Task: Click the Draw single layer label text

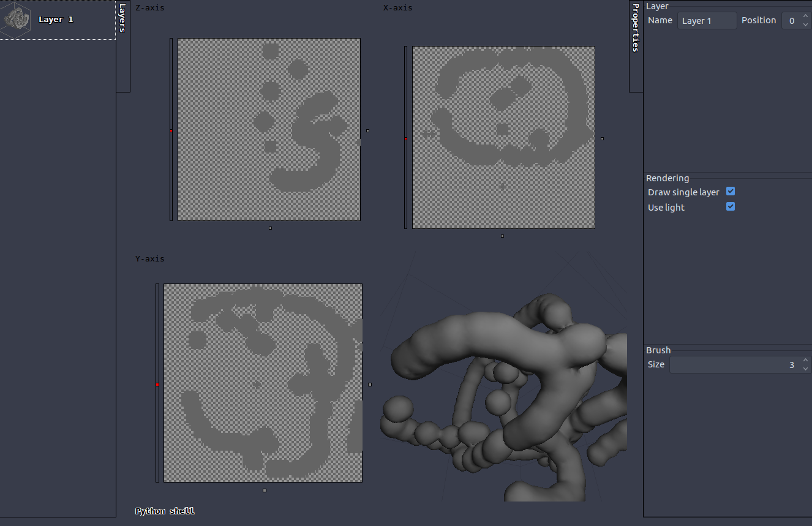Action: point(683,192)
